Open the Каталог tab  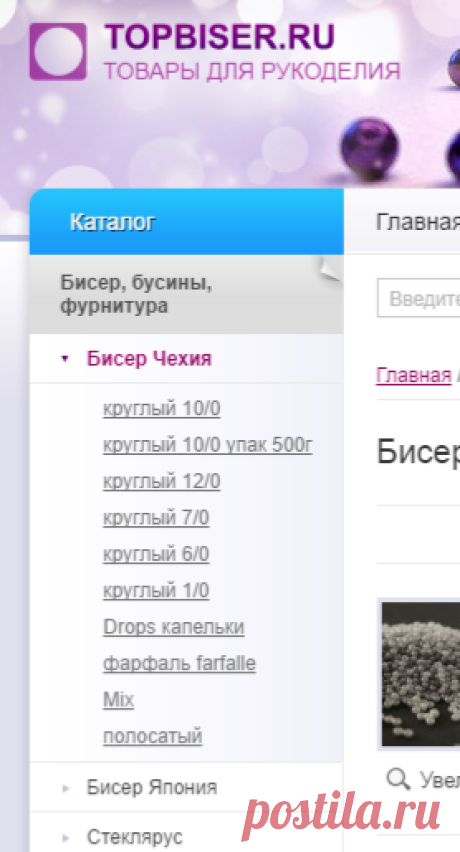point(186,222)
